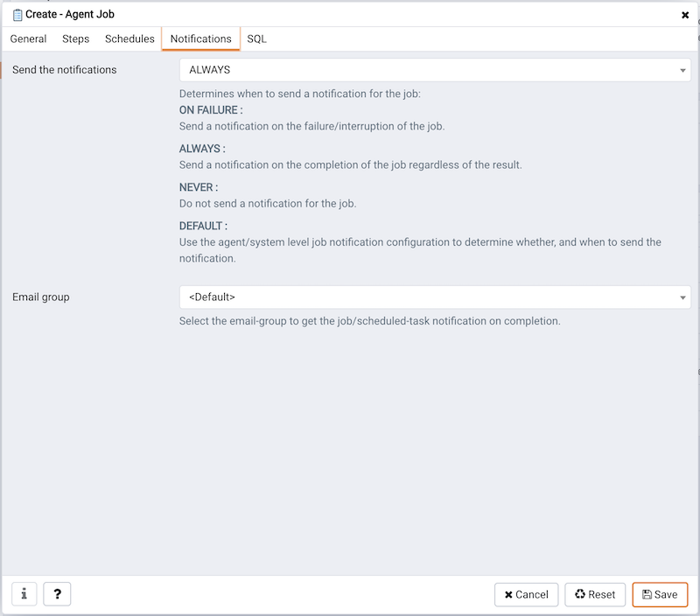Click the 'Select the email-group to get...' hint text
Image resolution: width=700 pixels, height=616 pixels.
(x=369, y=321)
